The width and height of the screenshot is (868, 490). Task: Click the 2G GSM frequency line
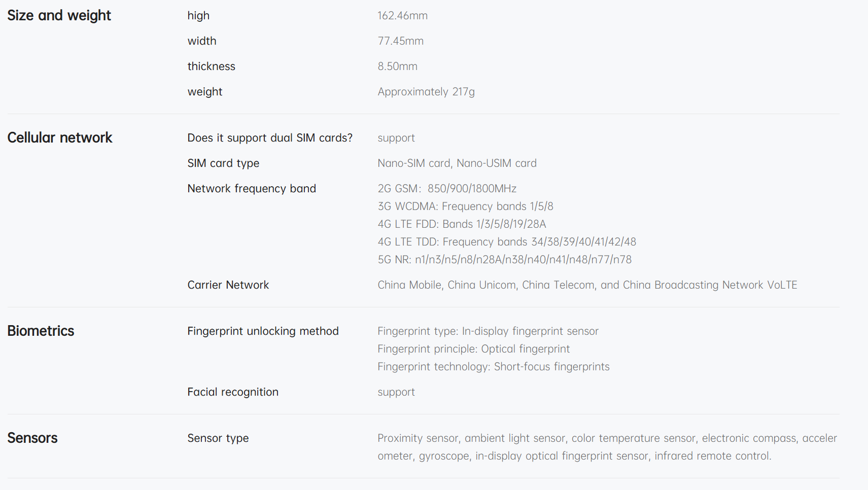[446, 189]
